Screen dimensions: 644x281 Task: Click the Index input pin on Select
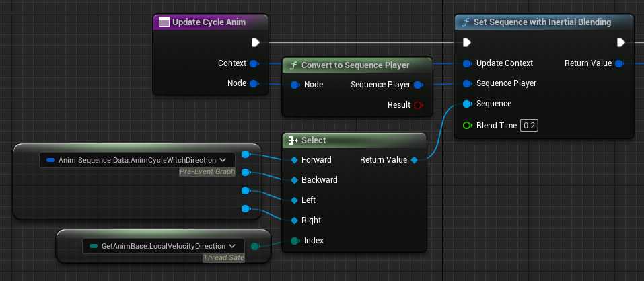295,241
